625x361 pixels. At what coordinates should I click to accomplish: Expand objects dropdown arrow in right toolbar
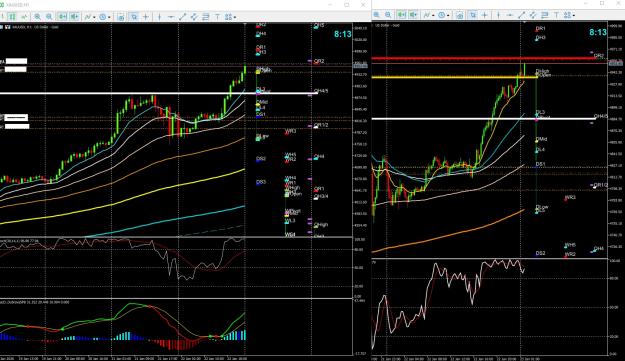(x=574, y=16)
